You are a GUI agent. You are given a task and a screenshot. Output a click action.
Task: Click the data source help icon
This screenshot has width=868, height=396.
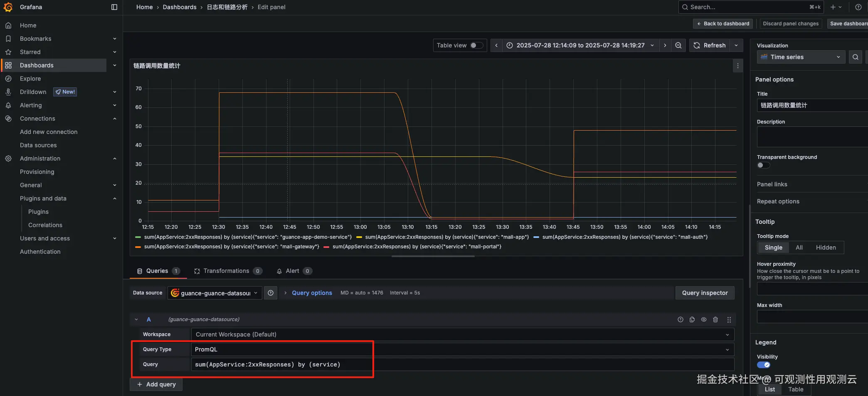pyautogui.click(x=271, y=293)
